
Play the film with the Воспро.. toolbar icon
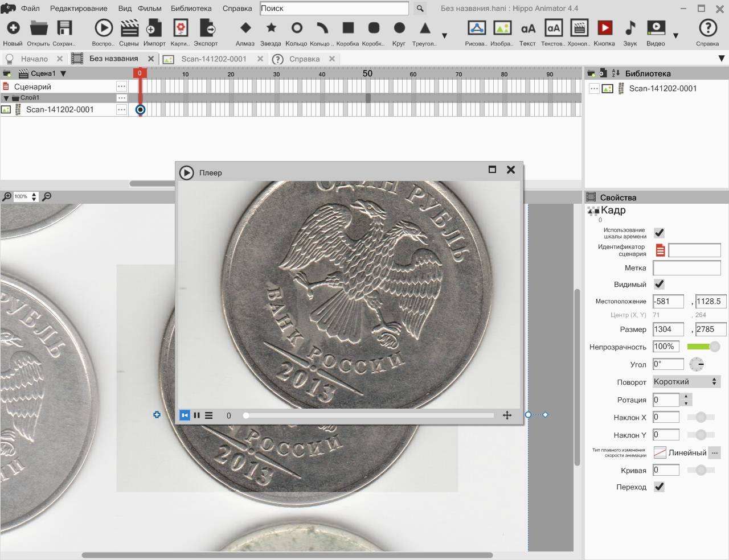click(x=103, y=28)
